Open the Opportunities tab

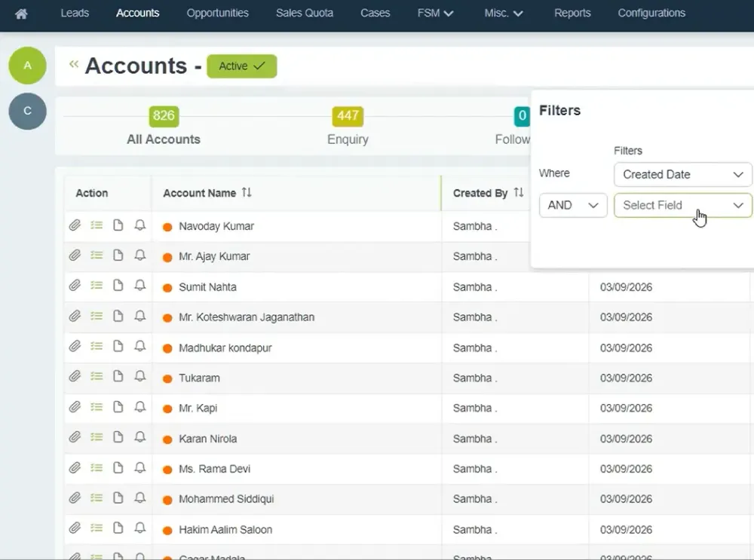point(217,14)
